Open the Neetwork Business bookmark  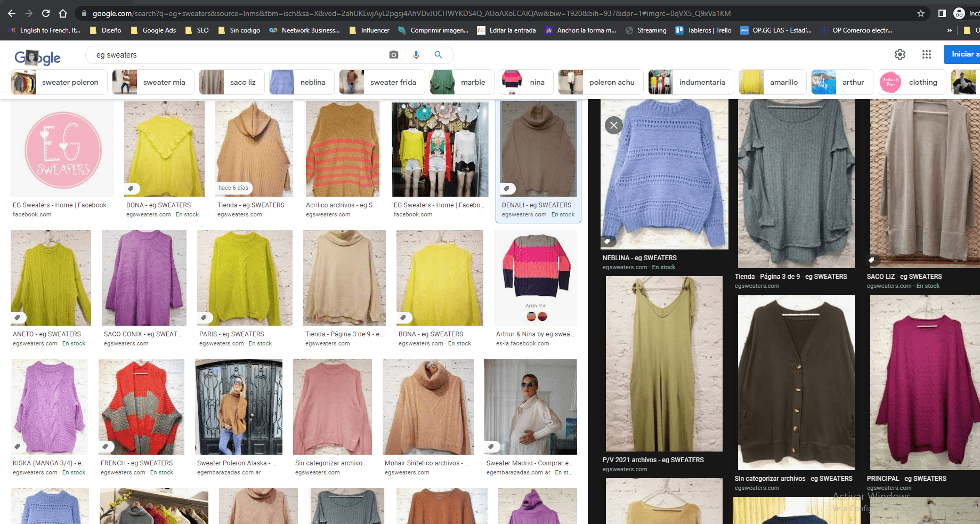(x=305, y=30)
